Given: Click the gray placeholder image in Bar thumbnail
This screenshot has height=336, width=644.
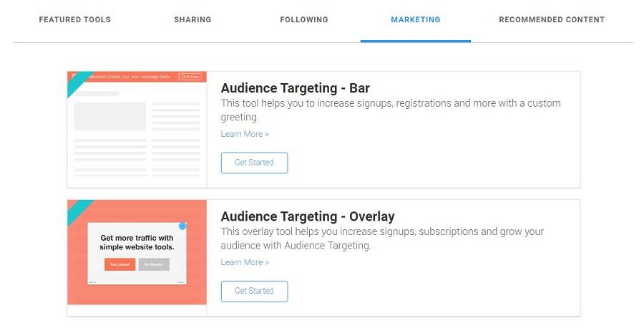Looking at the screenshot, I should pyautogui.click(x=110, y=116).
